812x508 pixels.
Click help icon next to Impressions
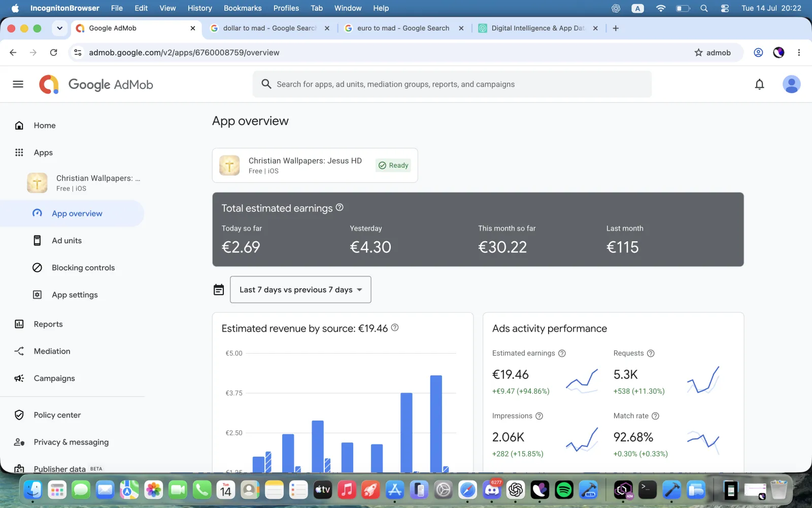(x=539, y=416)
